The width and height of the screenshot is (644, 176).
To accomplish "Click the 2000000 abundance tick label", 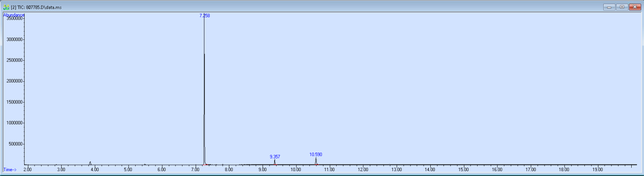I will (15, 81).
